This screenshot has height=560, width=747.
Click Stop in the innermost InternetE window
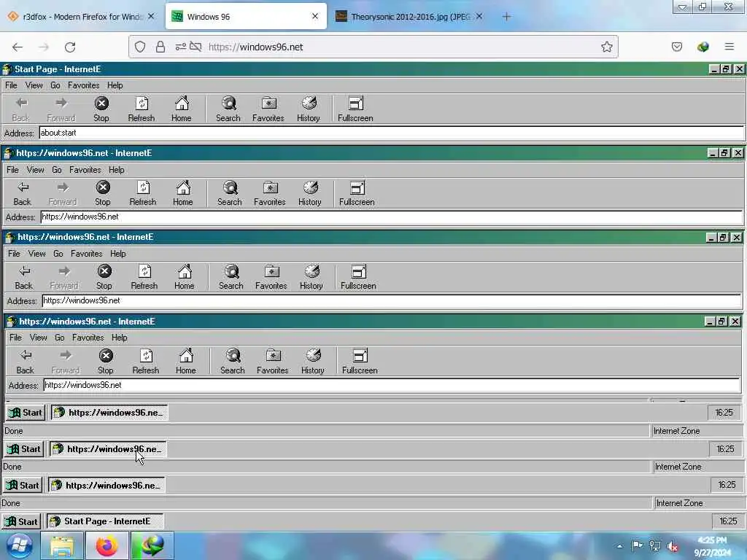(106, 362)
